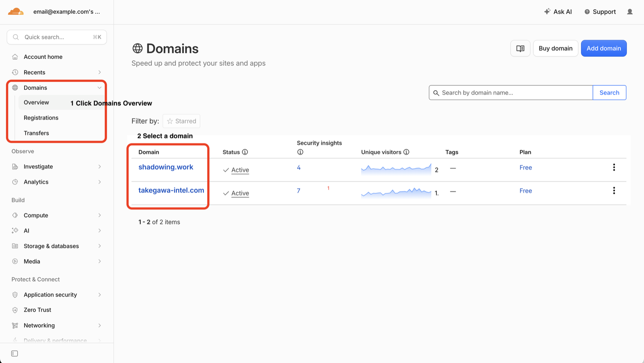Viewport: 644px width, 363px height.
Task: Click the documentation book icon button
Action: [520, 48]
